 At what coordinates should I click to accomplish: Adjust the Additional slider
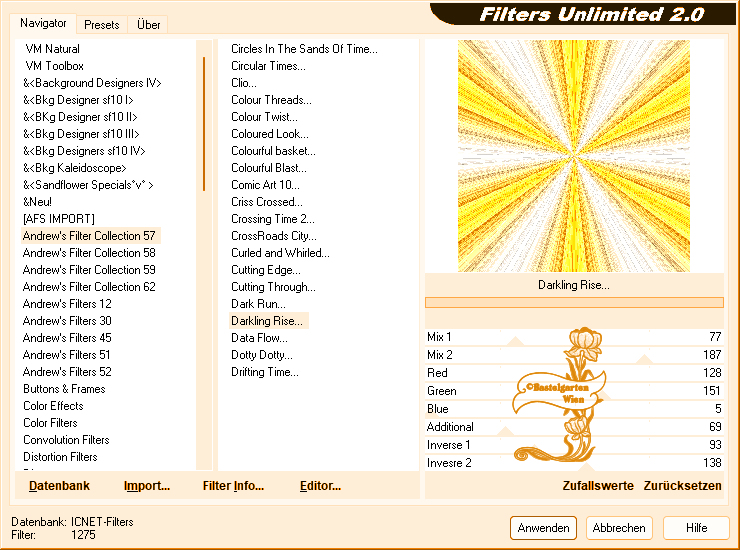[x=574, y=427]
